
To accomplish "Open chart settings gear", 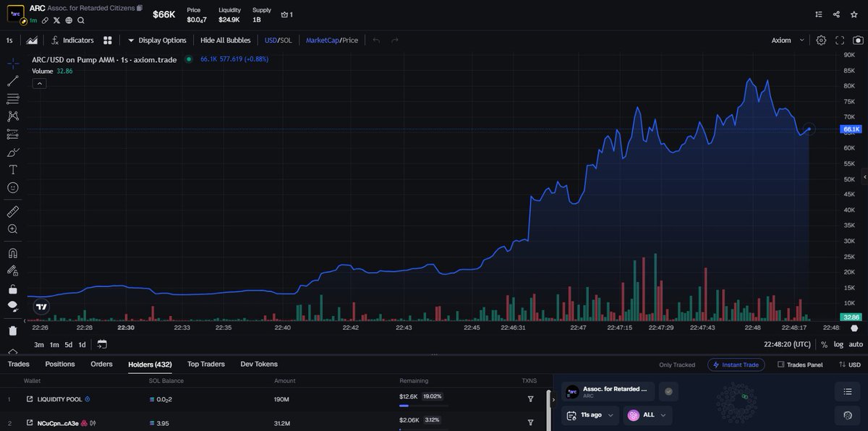I will coord(821,40).
